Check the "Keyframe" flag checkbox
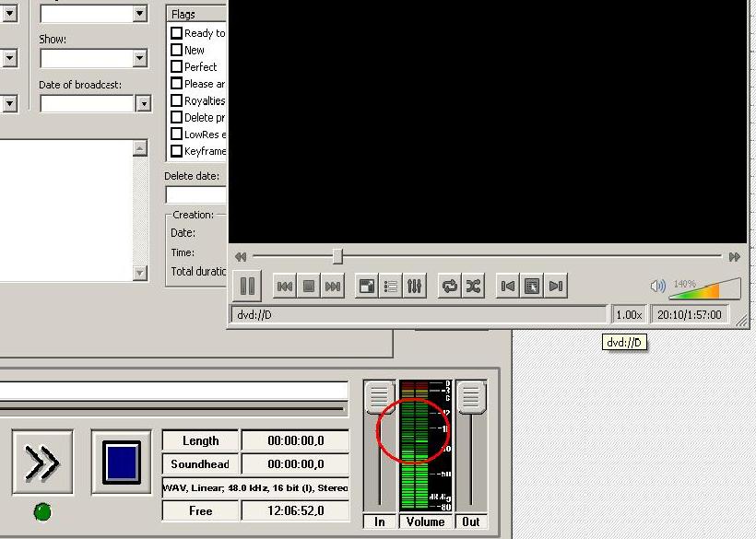Image resolution: width=756 pixels, height=539 pixels. (176, 151)
